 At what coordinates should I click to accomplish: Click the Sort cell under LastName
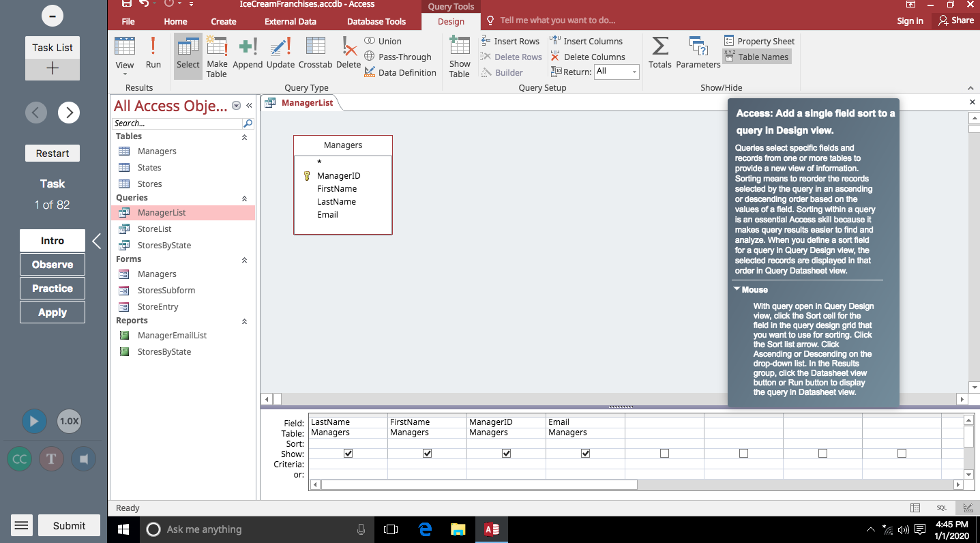tap(348, 443)
